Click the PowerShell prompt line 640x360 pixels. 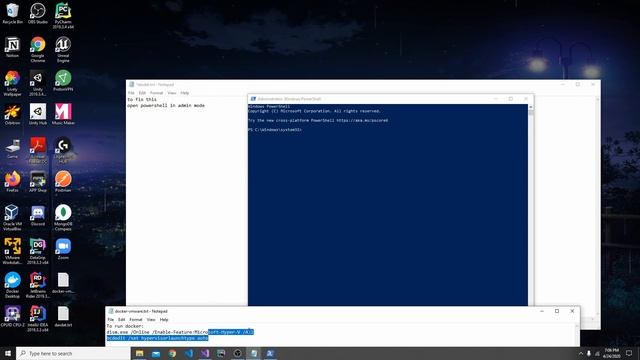coord(275,130)
